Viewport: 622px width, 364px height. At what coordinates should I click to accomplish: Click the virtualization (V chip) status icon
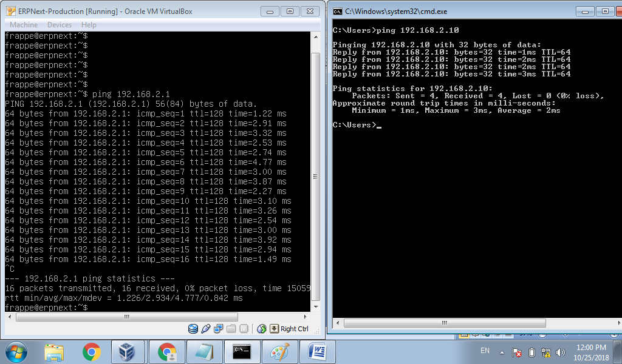244,329
